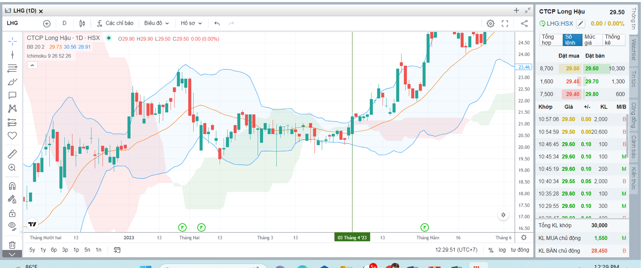644x268 pixels.
Task: Toggle stay in drawing mode pencil-lock
Action: (x=12, y=199)
